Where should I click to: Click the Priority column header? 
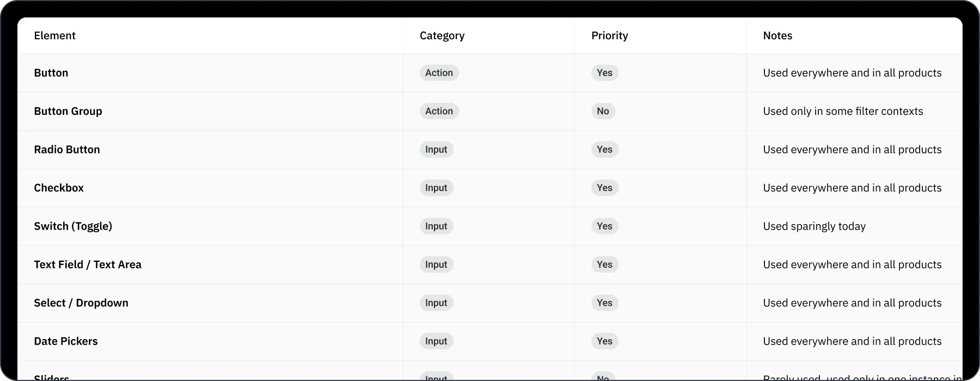pos(610,35)
